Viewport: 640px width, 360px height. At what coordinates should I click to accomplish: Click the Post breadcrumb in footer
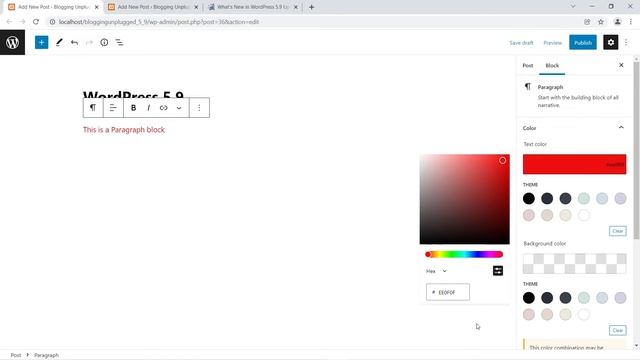pos(16,355)
